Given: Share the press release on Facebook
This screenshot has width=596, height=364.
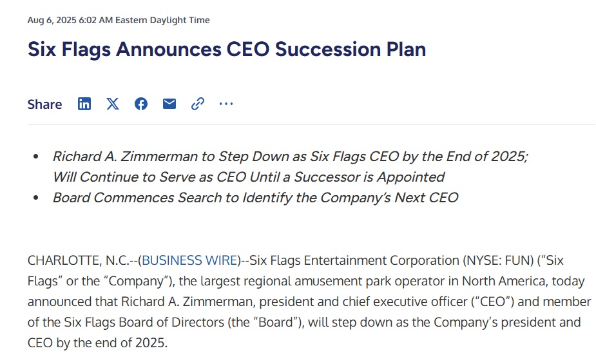Looking at the screenshot, I should 141,104.
